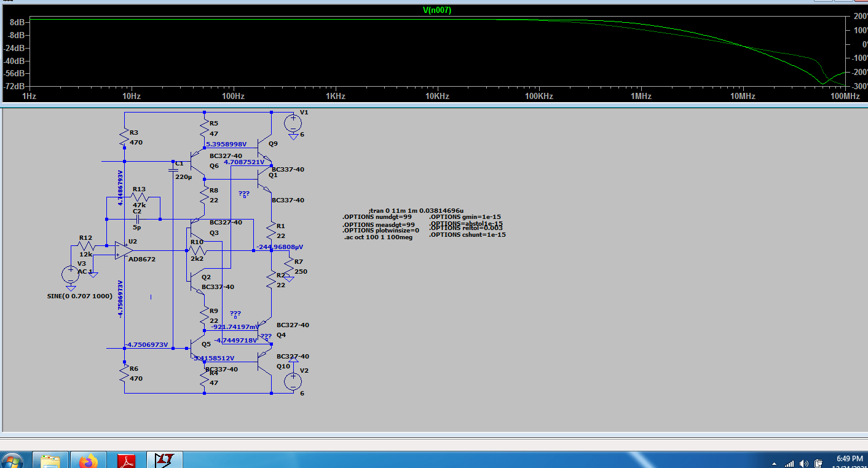Select resistor R10 2k2 symbol
The width and height of the screenshot is (868, 468).
coord(197,250)
